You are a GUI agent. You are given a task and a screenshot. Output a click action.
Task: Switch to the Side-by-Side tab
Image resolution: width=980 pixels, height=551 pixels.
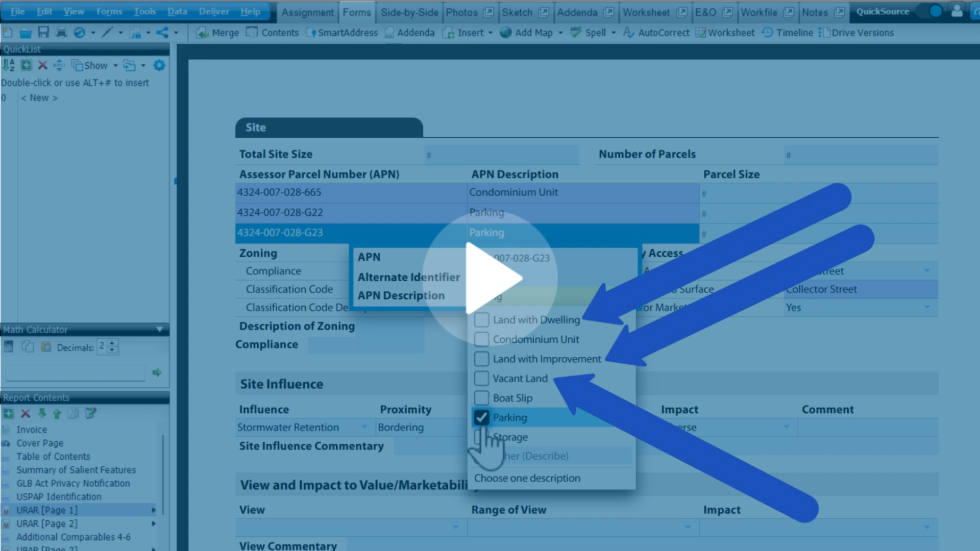point(409,12)
